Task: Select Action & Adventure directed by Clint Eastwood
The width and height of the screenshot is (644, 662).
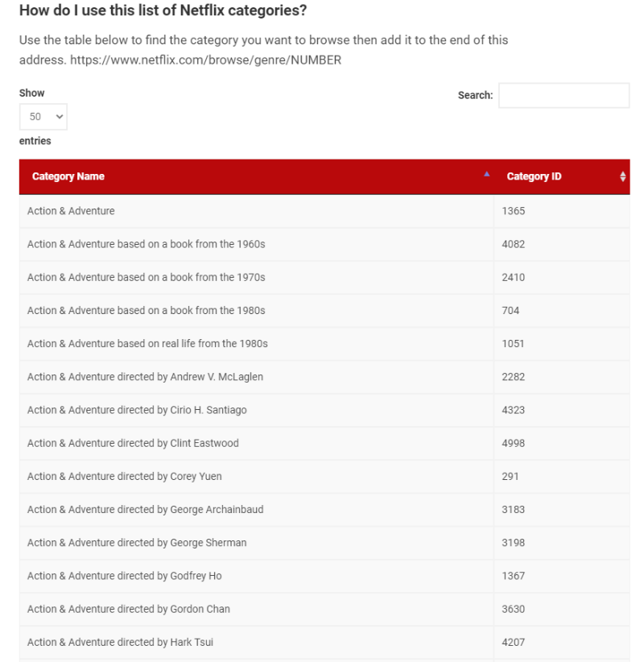Action: click(x=133, y=443)
